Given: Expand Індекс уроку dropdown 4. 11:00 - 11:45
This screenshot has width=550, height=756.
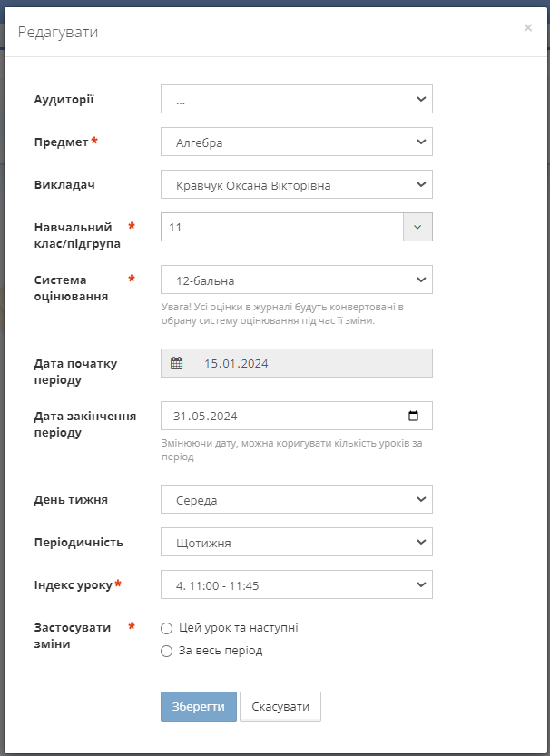Looking at the screenshot, I should [296, 584].
